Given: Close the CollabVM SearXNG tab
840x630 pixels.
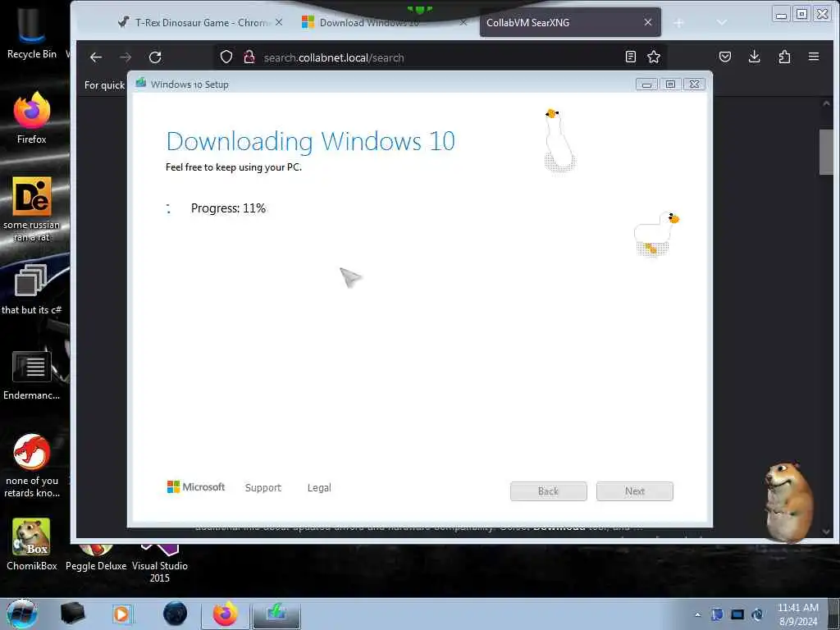Looking at the screenshot, I should [x=648, y=22].
